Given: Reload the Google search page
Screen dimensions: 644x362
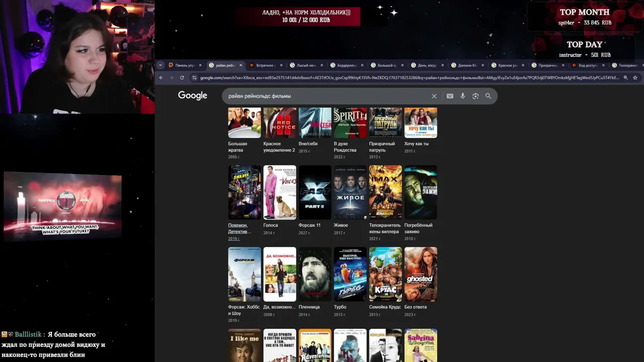Looking at the screenshot, I should coord(182,77).
